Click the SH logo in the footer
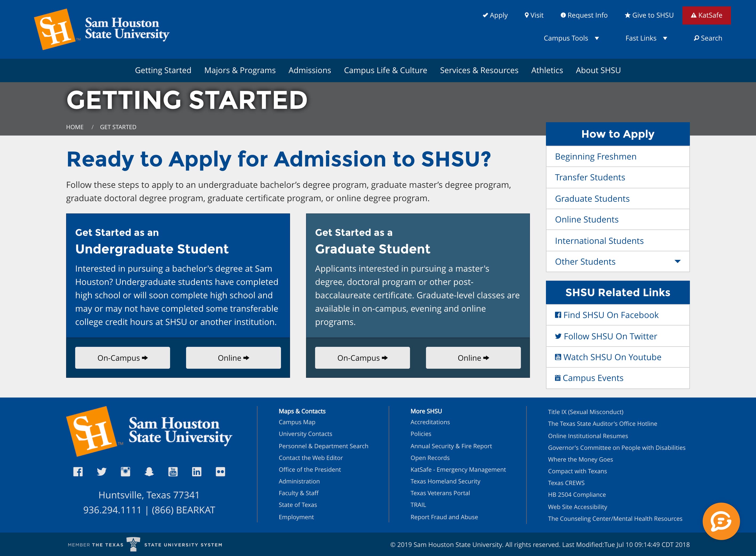This screenshot has height=556, width=756. [91, 431]
